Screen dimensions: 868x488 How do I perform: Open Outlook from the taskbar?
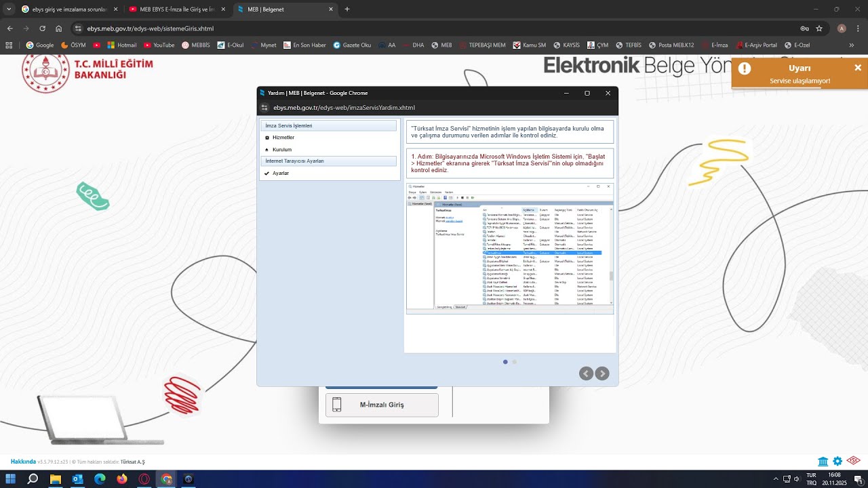[77, 479]
